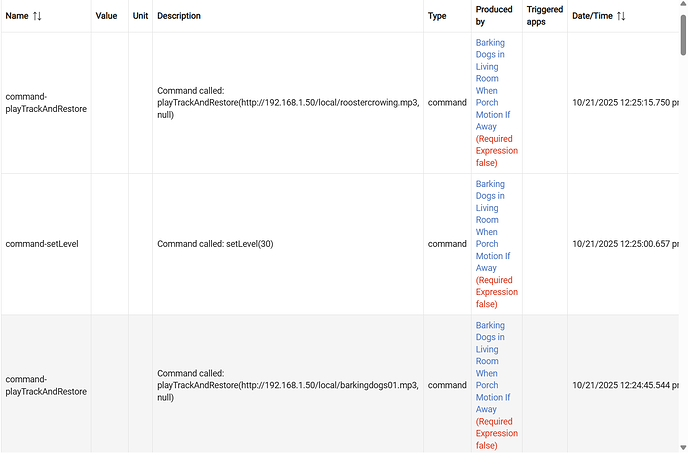Select the 12:25:00.657 date/time cell
This screenshot has height=453, width=690.
(625, 244)
